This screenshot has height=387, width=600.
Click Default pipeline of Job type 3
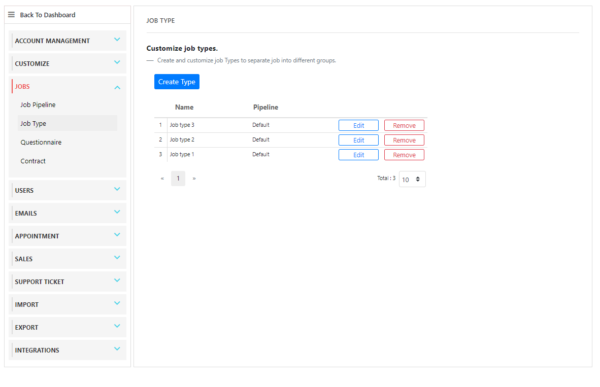(x=261, y=125)
